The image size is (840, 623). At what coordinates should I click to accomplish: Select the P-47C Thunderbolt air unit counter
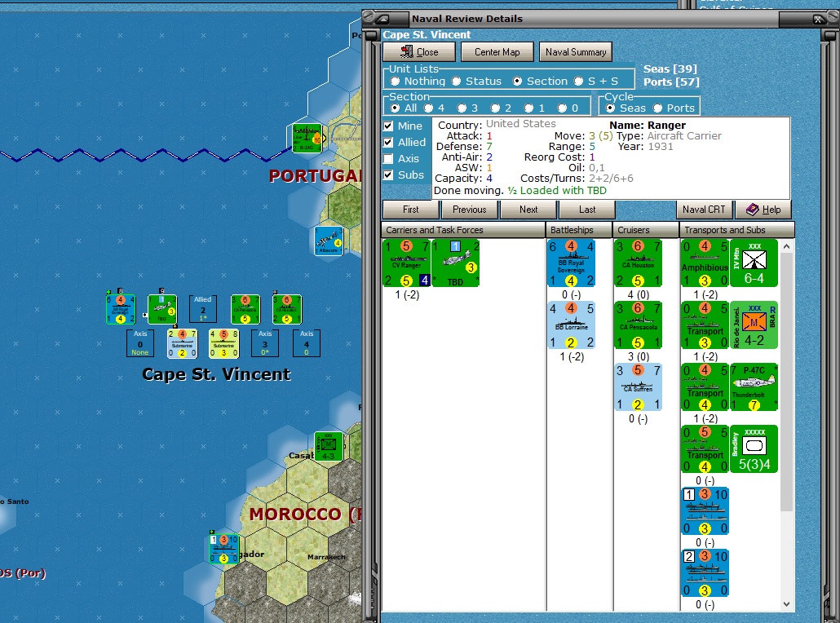click(x=754, y=387)
